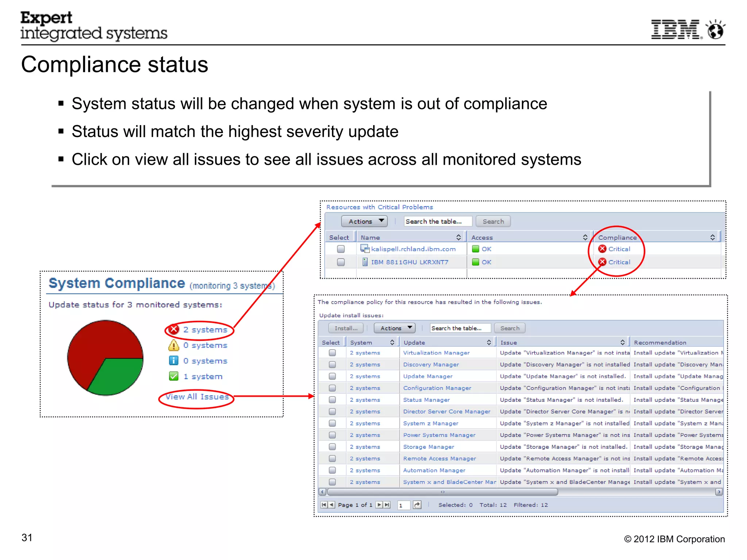747x560 pixels.
Task: Sort the Update column in issues table
Action: [x=489, y=342]
